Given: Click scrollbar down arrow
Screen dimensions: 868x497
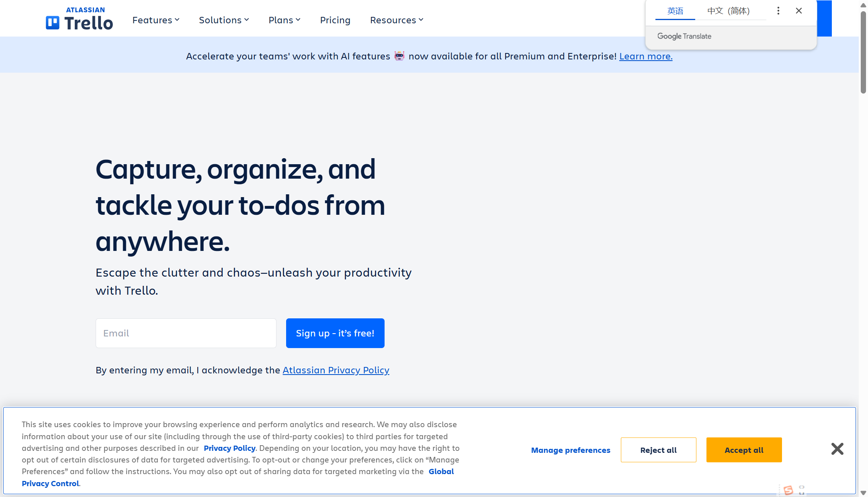Looking at the screenshot, I should pos(863,493).
